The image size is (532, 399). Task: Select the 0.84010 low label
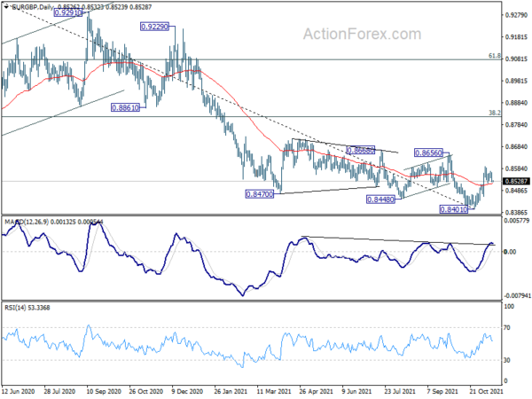454,209
